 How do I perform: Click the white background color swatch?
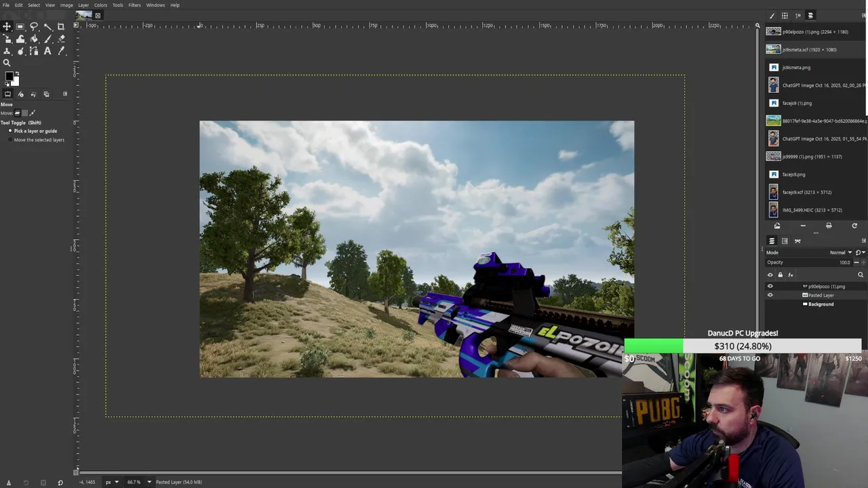point(16,82)
